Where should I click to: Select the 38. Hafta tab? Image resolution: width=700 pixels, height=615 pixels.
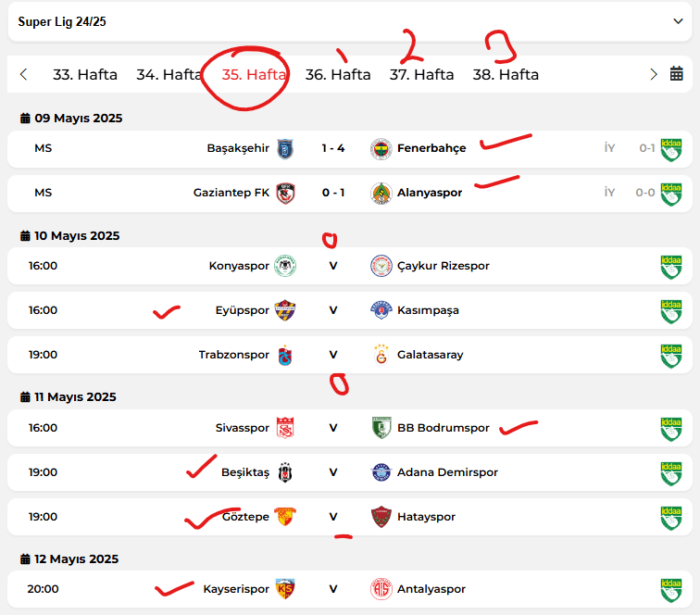506,74
